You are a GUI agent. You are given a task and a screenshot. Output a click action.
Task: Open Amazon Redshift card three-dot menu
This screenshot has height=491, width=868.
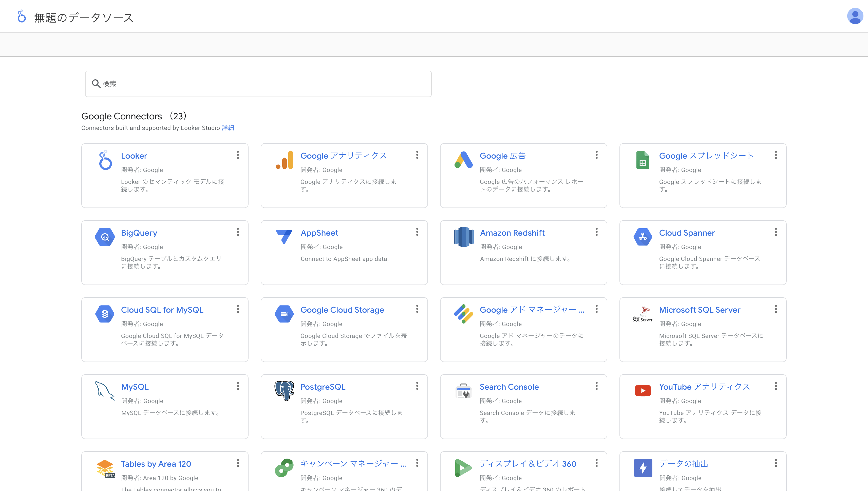point(597,232)
